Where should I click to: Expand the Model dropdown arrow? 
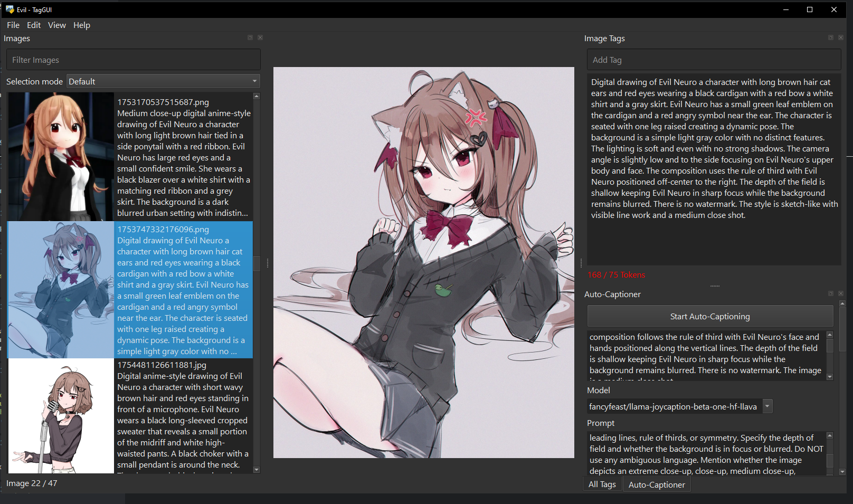point(767,406)
